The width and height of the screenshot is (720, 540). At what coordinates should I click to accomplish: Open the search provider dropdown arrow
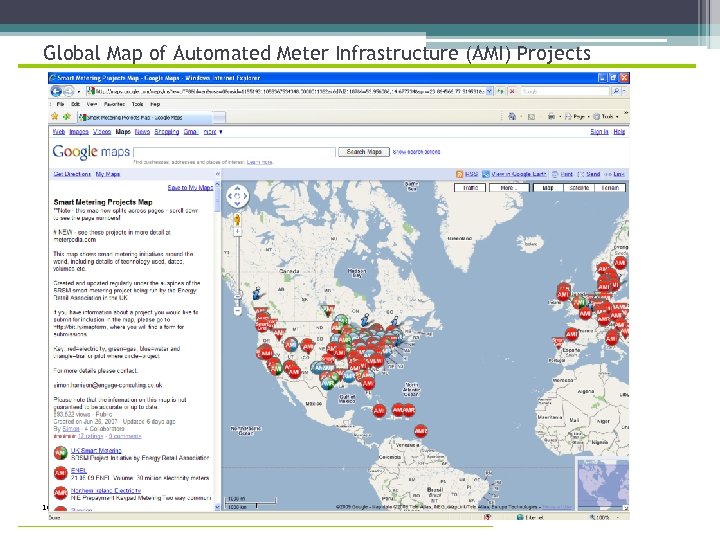(x=624, y=91)
